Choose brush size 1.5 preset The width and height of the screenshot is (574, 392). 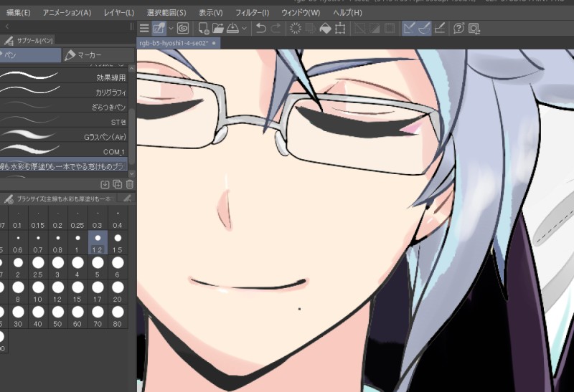[x=118, y=243]
